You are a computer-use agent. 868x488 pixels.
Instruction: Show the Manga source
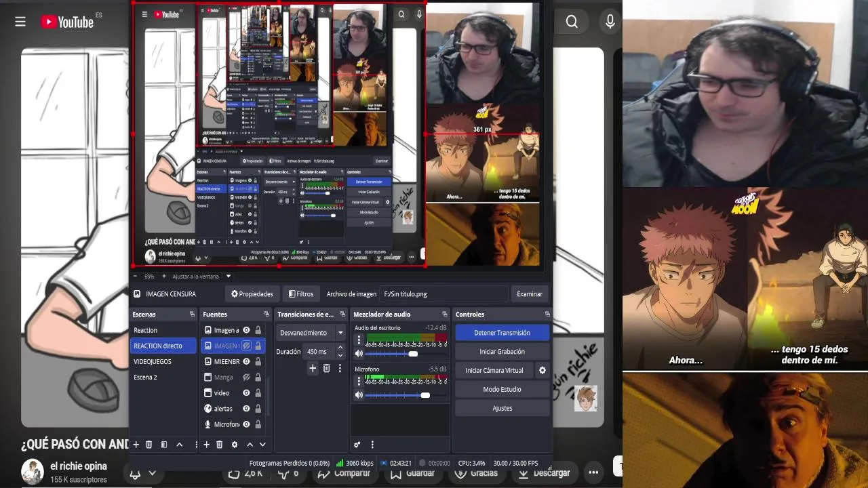click(246, 377)
